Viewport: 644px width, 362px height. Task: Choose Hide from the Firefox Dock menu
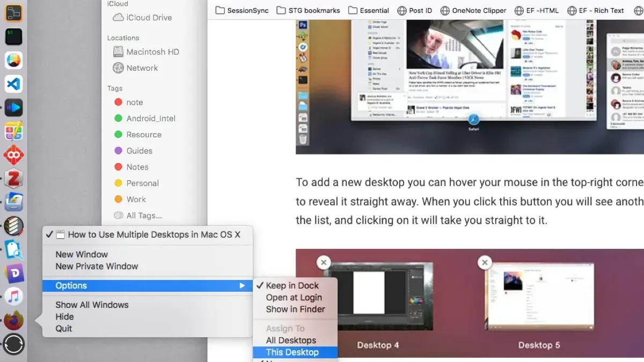click(148, 317)
